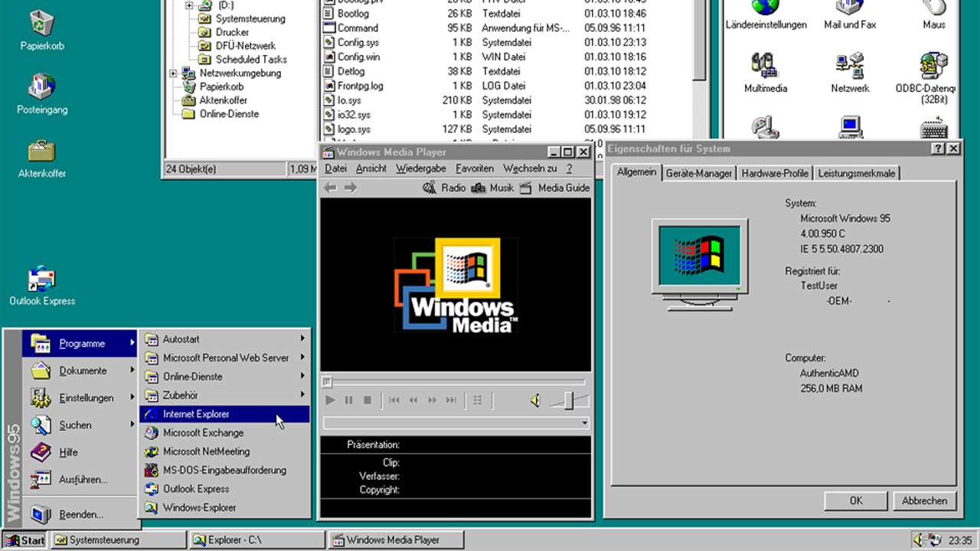
Task: Open the Netzwerk control panel icon
Action: [850, 69]
